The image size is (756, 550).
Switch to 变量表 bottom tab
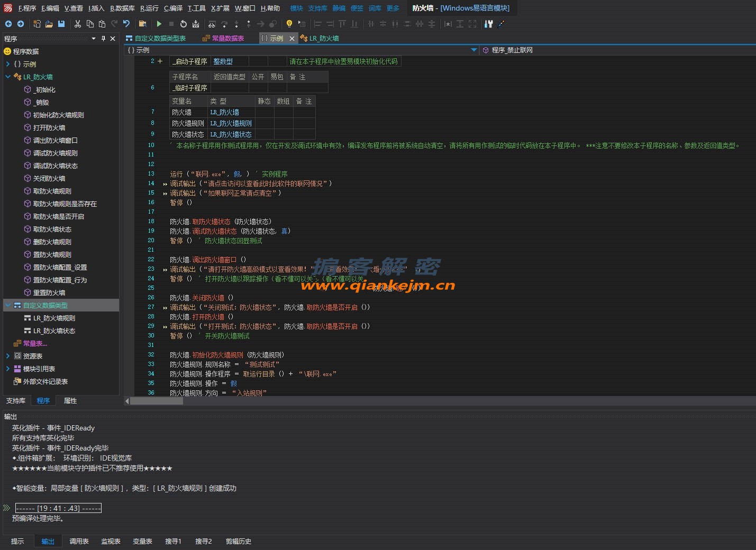click(142, 542)
